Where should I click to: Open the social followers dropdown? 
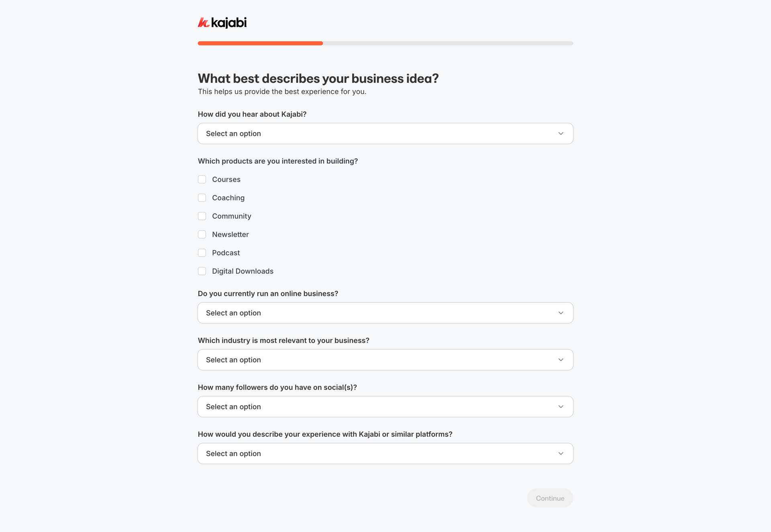[385, 406]
